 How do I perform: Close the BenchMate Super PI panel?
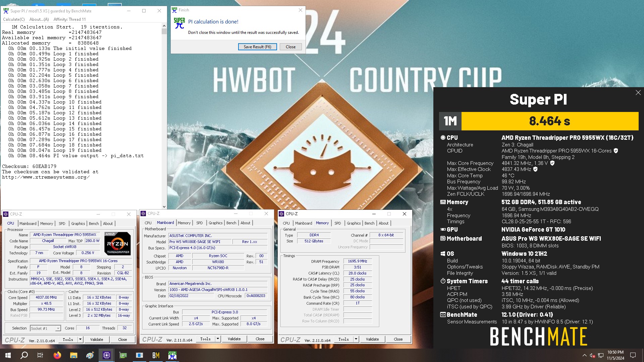tap(638, 93)
